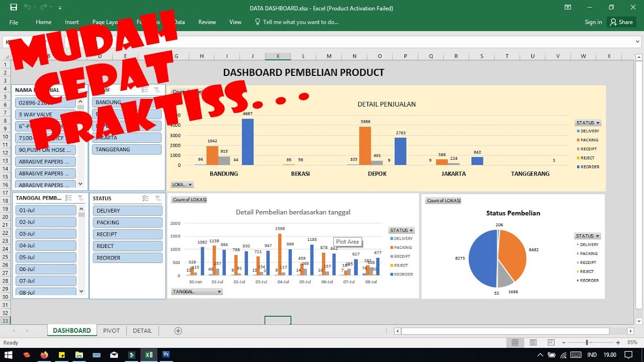Screen dimensions: 644x362
Task: Open TANGGAL... field dropdown below date chart
Action: 197,292
